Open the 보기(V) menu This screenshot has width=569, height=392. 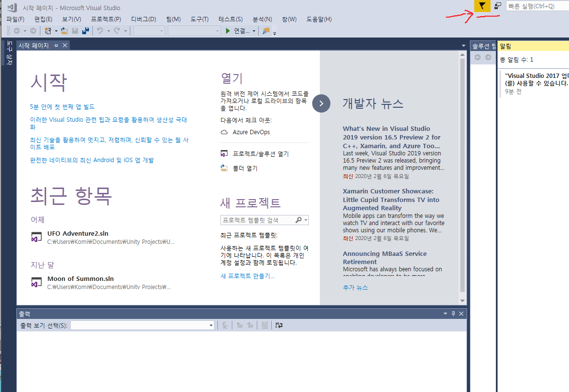(x=72, y=19)
